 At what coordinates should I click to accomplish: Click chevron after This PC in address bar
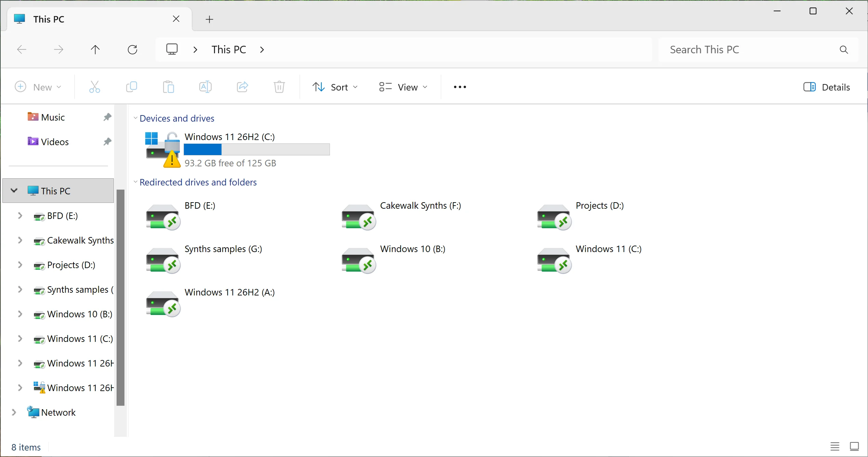(x=262, y=50)
